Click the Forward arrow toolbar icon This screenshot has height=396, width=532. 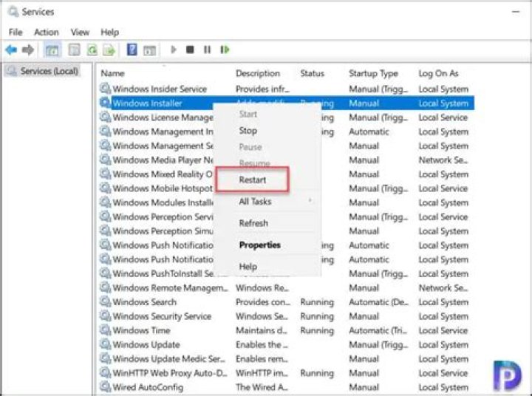click(28, 50)
